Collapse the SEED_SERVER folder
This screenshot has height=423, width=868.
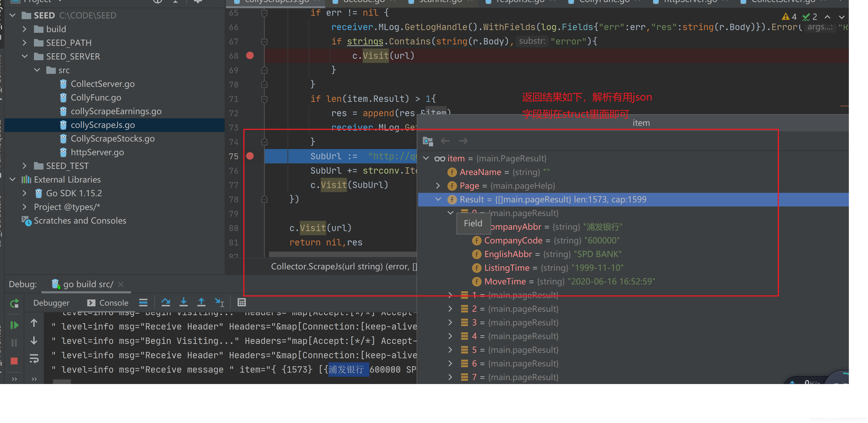click(x=25, y=56)
